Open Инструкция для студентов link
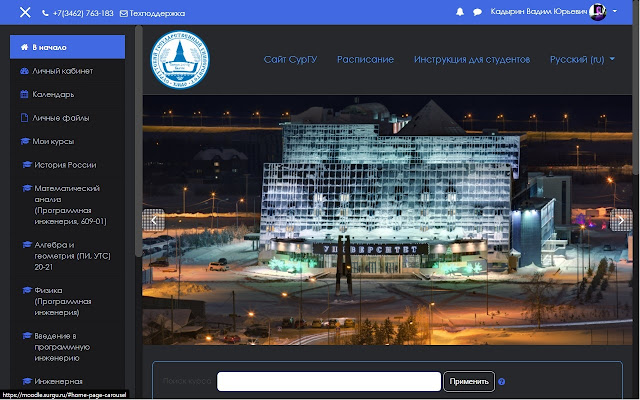The height and width of the screenshot is (400, 640). point(472,60)
